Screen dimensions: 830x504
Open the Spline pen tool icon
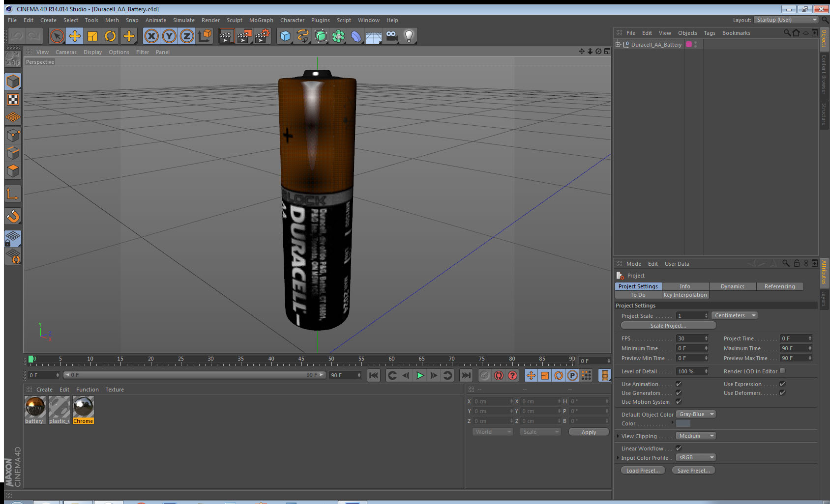click(303, 36)
